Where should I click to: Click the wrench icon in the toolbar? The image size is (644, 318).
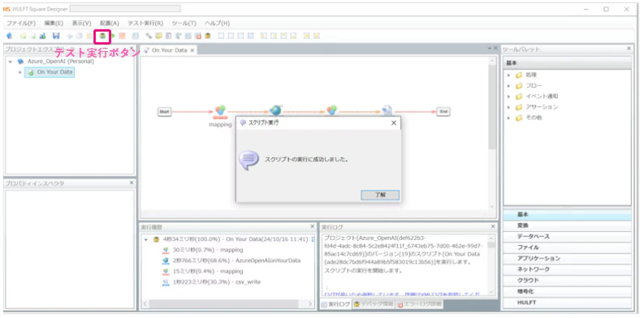[x=149, y=37]
